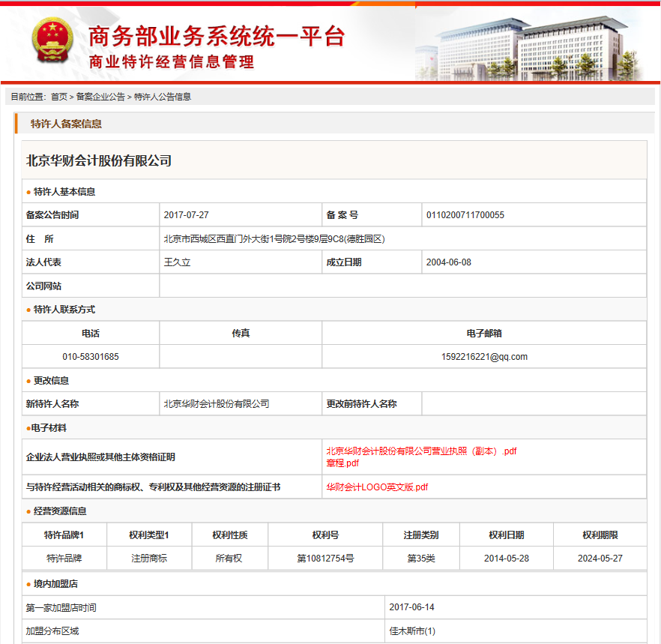Click the founding date 2004-06-08
The width and height of the screenshot is (661, 644).
pyautogui.click(x=448, y=262)
